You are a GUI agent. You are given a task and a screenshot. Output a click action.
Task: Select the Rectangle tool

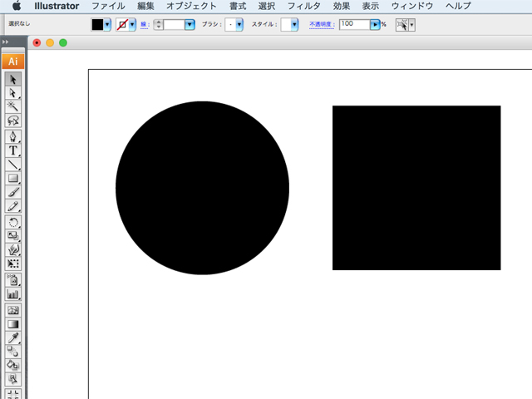pyautogui.click(x=13, y=178)
